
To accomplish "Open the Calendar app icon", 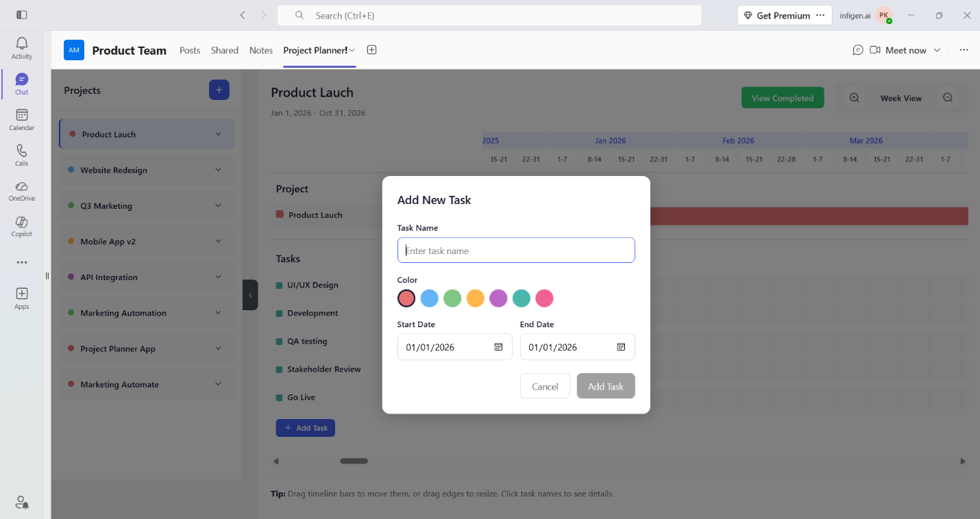I will click(x=22, y=119).
